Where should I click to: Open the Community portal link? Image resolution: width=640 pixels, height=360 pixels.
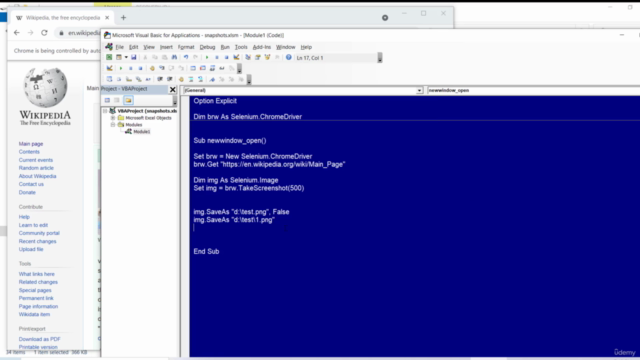(39, 233)
